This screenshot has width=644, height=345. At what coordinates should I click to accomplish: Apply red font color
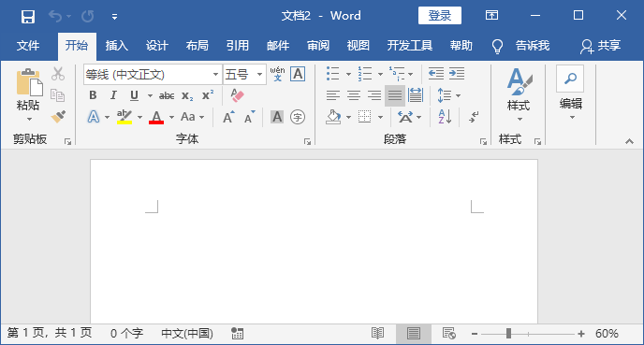tap(156, 117)
